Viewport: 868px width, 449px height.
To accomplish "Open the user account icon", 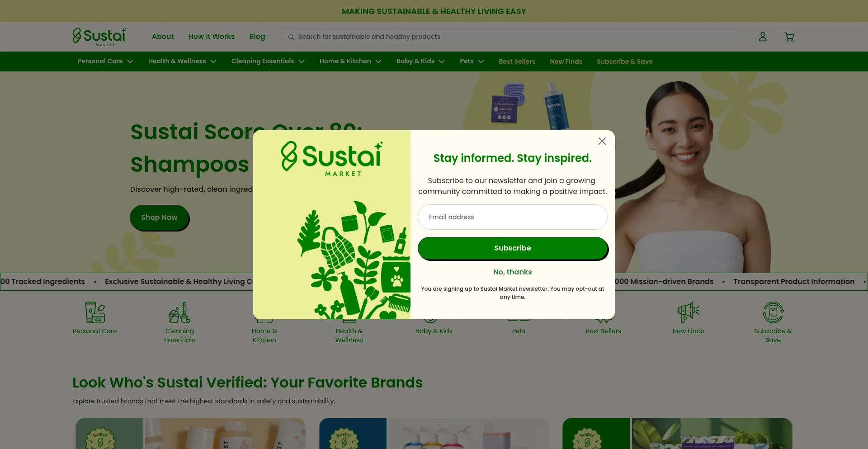I will 763,37.
